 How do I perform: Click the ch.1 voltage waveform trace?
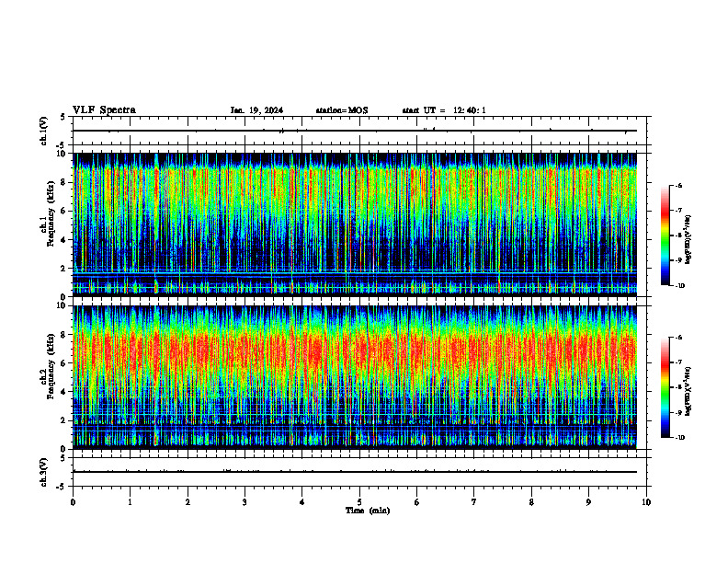coord(355,131)
